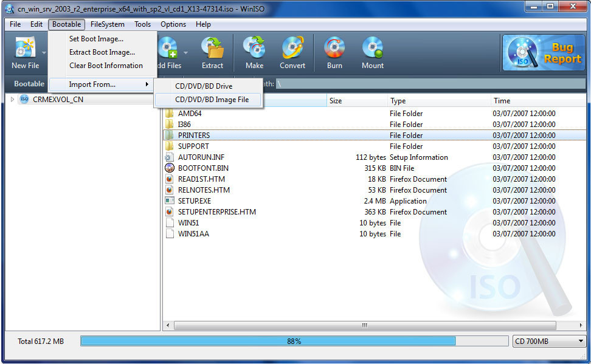Select the SUPPORT folder
The image size is (591, 364).
pos(193,146)
